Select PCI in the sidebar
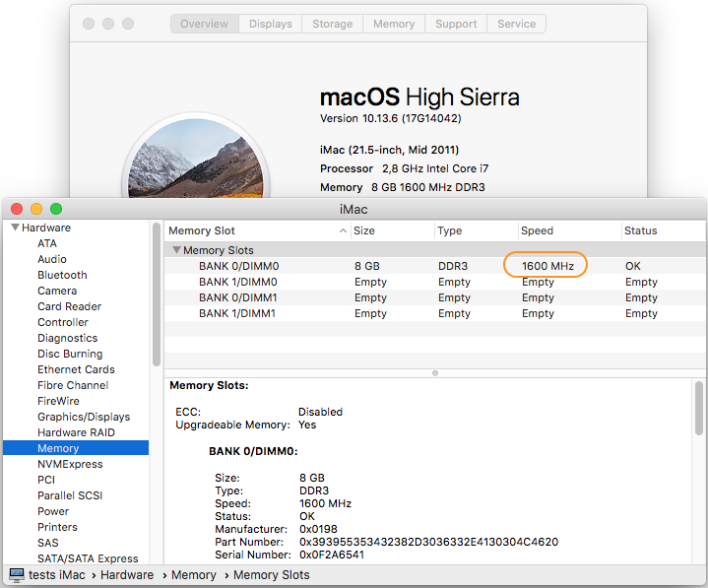The image size is (708, 588). coord(46,480)
